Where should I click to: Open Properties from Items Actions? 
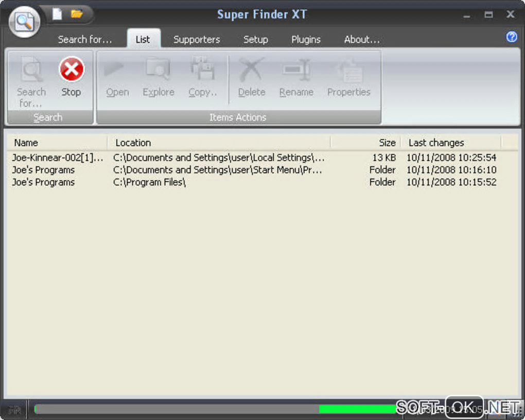[348, 78]
